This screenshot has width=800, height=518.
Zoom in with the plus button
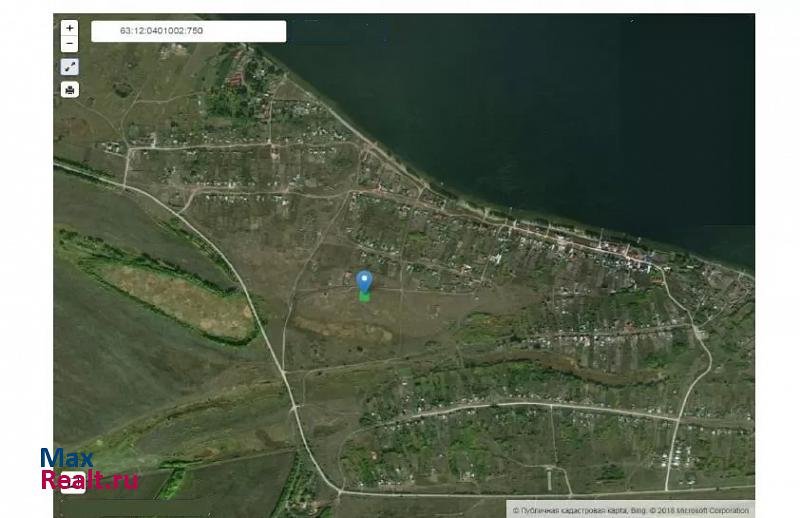pyautogui.click(x=69, y=28)
